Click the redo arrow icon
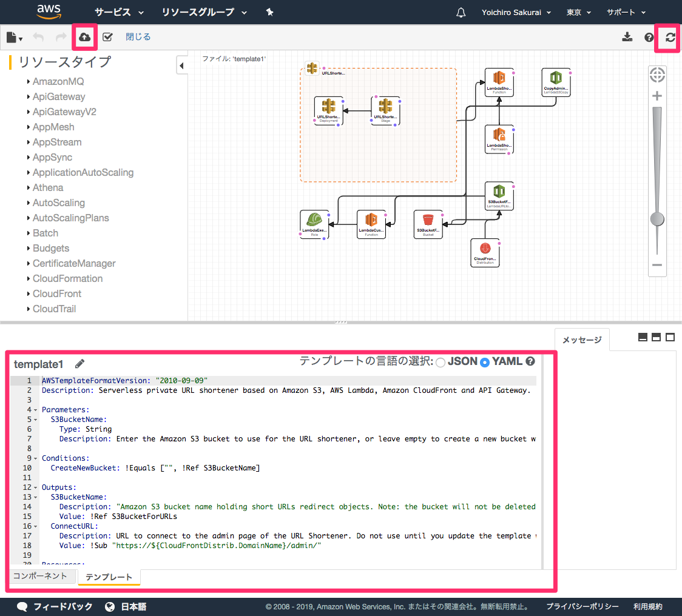 pos(61,37)
